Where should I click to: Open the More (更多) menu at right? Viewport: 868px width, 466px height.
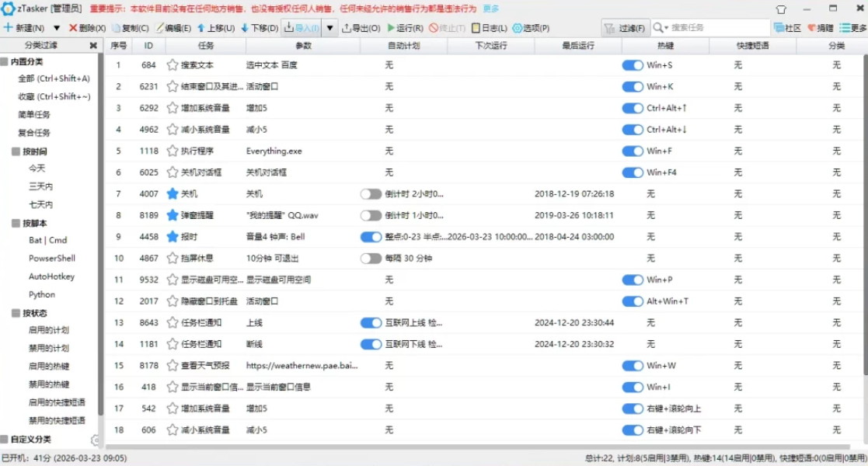coord(853,28)
